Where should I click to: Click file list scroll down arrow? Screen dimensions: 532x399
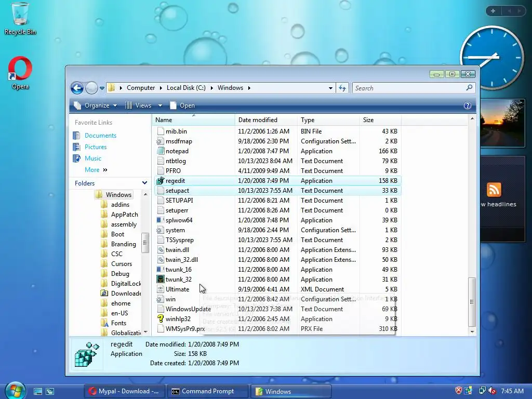tap(472, 332)
